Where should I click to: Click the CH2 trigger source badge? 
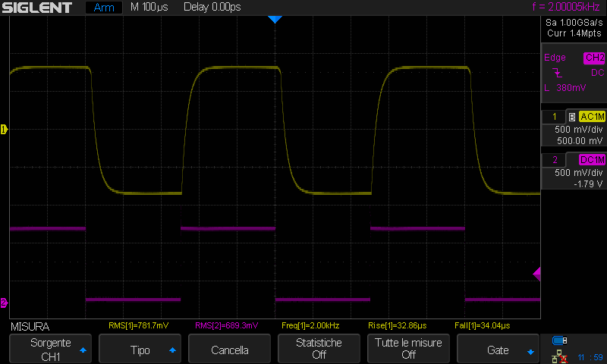[x=594, y=58]
